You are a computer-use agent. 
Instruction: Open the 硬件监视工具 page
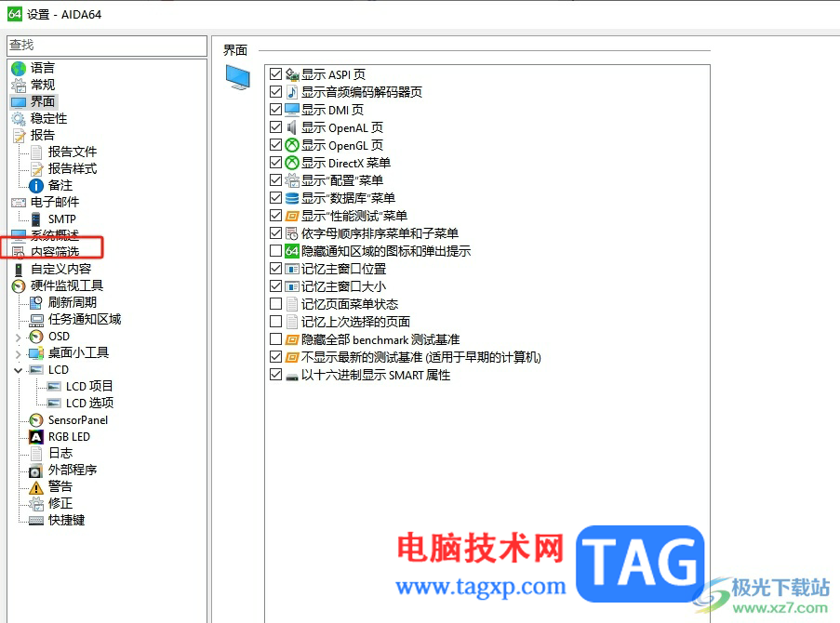tap(66, 286)
